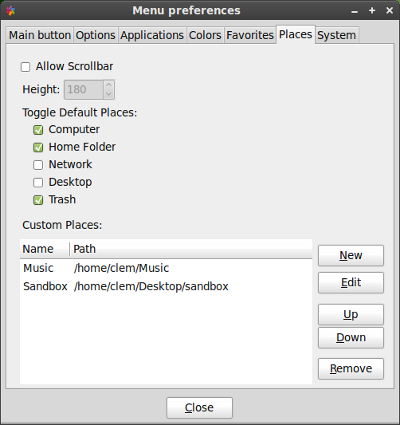Click the Menu preferences app icon in titlebar
400x425 pixels.
11,11
